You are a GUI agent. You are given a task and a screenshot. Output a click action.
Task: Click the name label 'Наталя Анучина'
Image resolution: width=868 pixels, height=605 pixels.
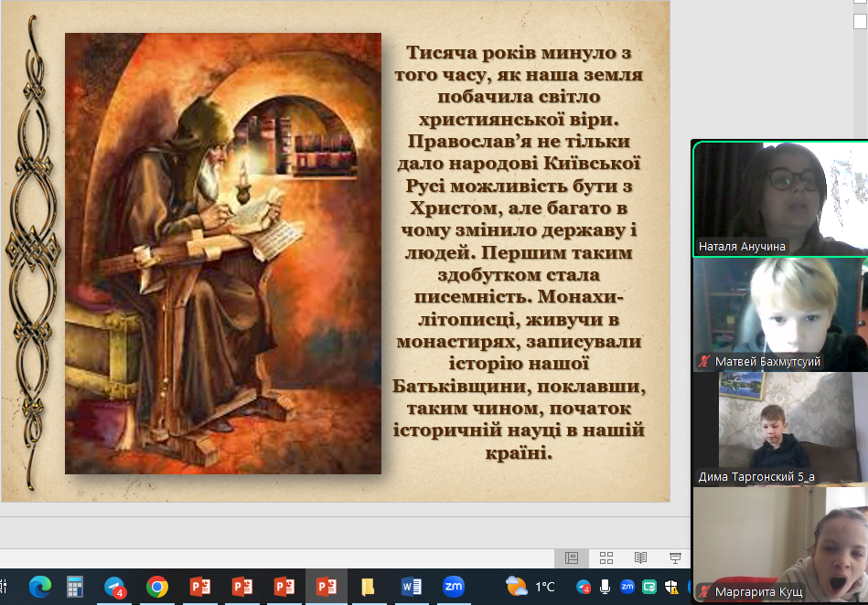742,247
